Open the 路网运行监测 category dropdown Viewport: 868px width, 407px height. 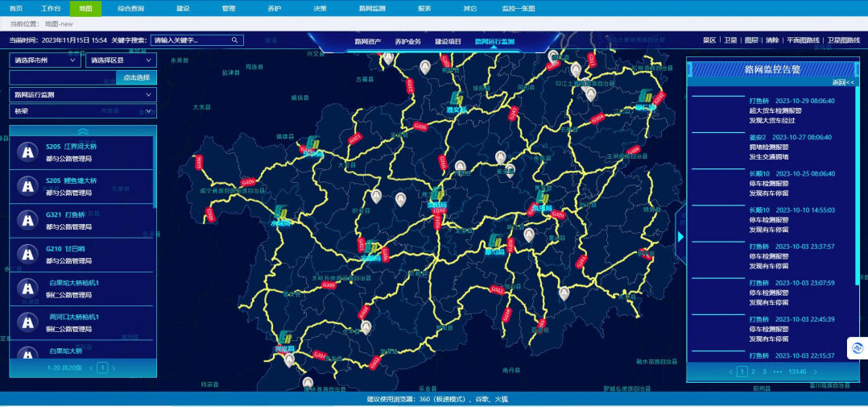point(83,94)
